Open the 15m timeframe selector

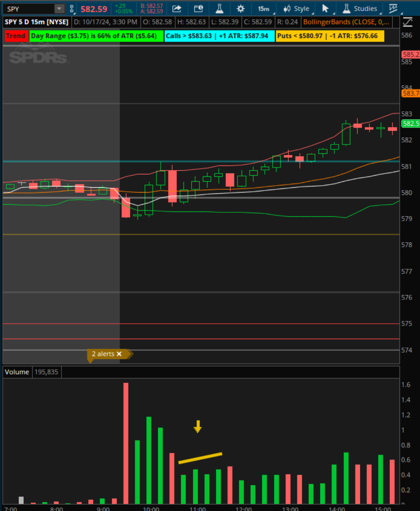coord(264,9)
